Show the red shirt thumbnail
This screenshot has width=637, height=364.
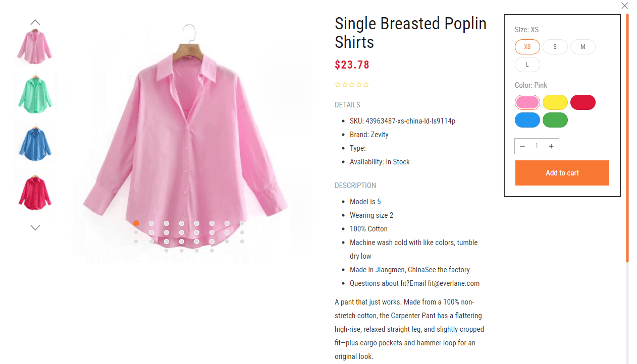point(35,192)
